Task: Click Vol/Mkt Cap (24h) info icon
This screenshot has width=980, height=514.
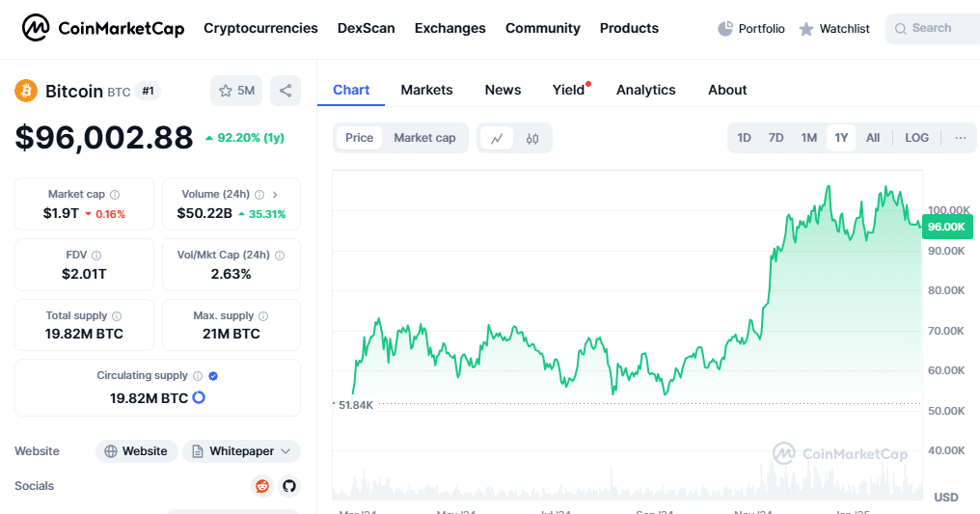Action: point(280,256)
